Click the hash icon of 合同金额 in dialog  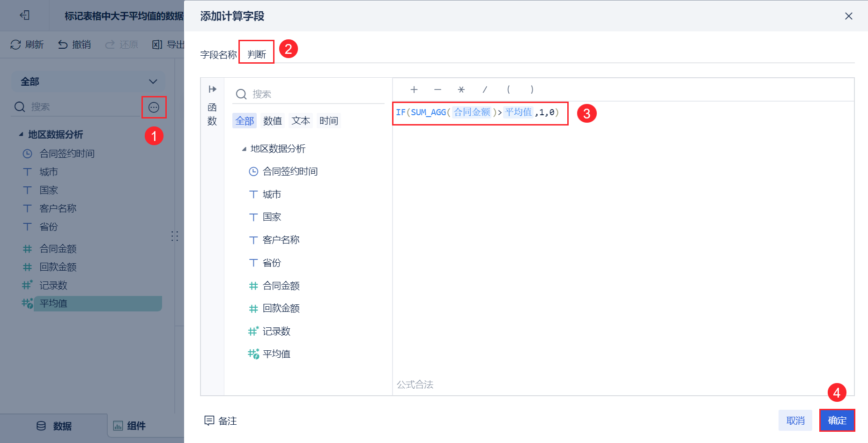pos(253,286)
